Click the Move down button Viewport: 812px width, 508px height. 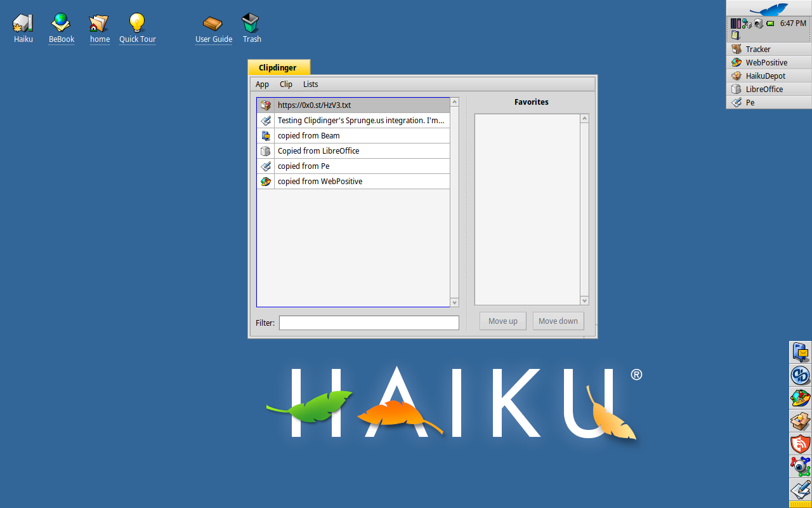[x=558, y=321]
